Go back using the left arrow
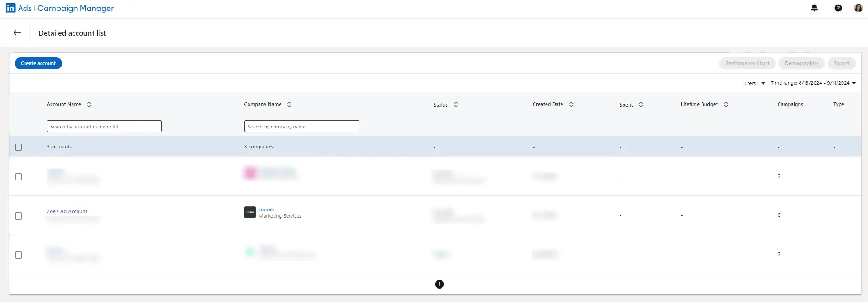 pos(17,33)
